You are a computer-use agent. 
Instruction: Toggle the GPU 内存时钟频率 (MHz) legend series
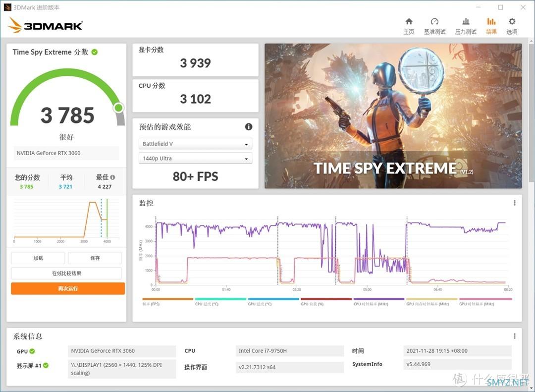tap(431, 302)
